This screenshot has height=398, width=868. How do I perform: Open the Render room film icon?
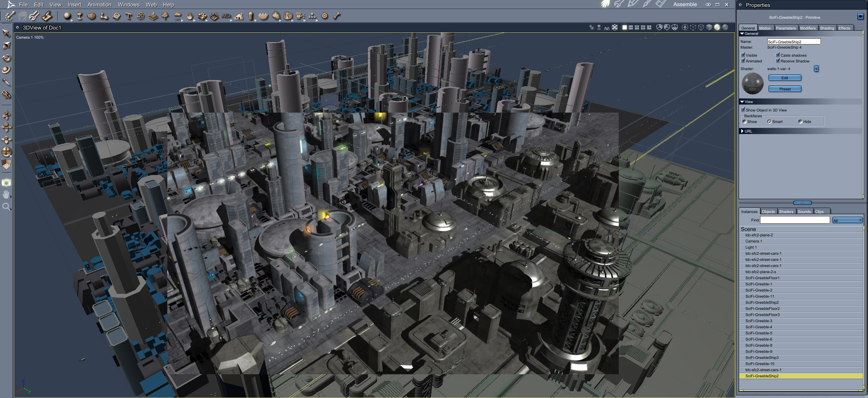coord(661,4)
